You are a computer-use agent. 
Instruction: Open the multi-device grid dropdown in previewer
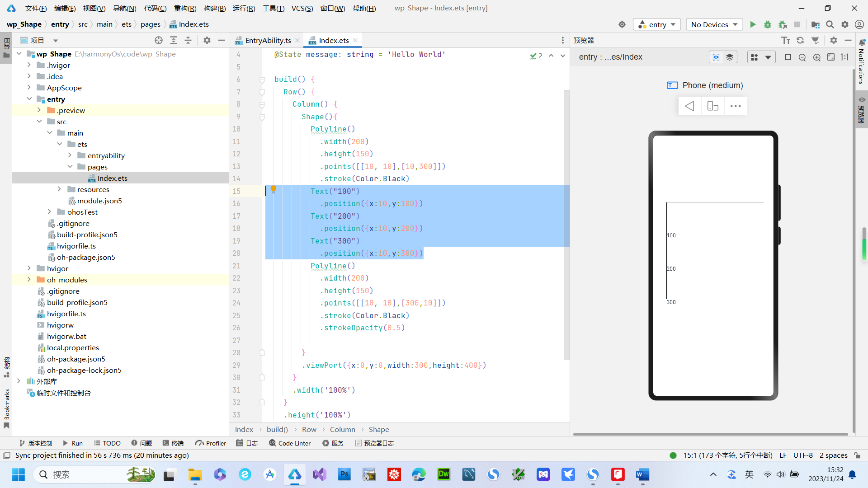pyautogui.click(x=761, y=57)
